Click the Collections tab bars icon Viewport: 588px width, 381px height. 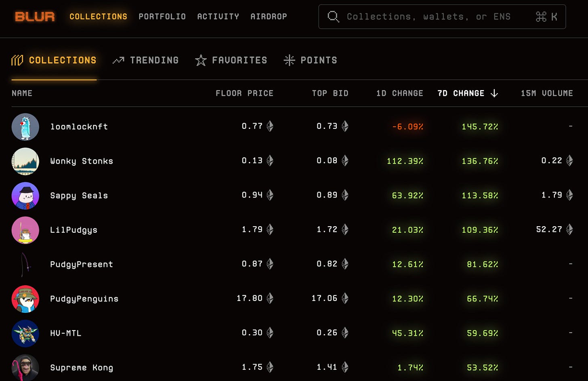17,61
